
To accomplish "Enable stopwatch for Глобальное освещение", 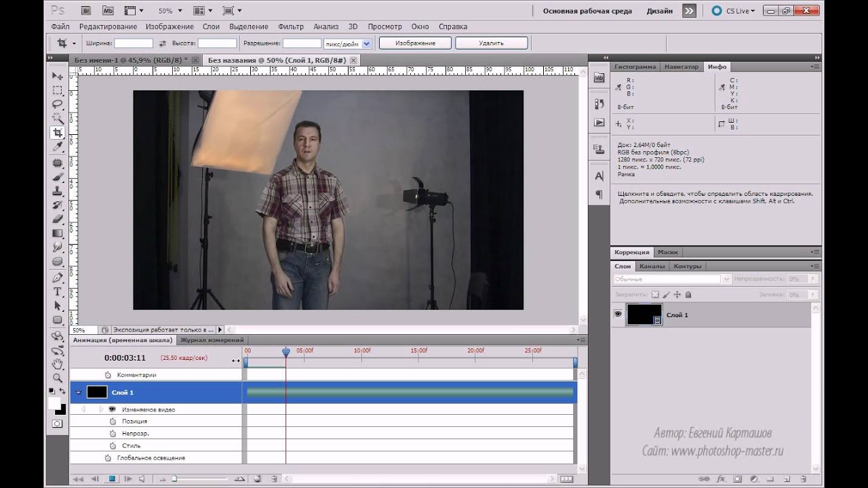I will coord(107,458).
